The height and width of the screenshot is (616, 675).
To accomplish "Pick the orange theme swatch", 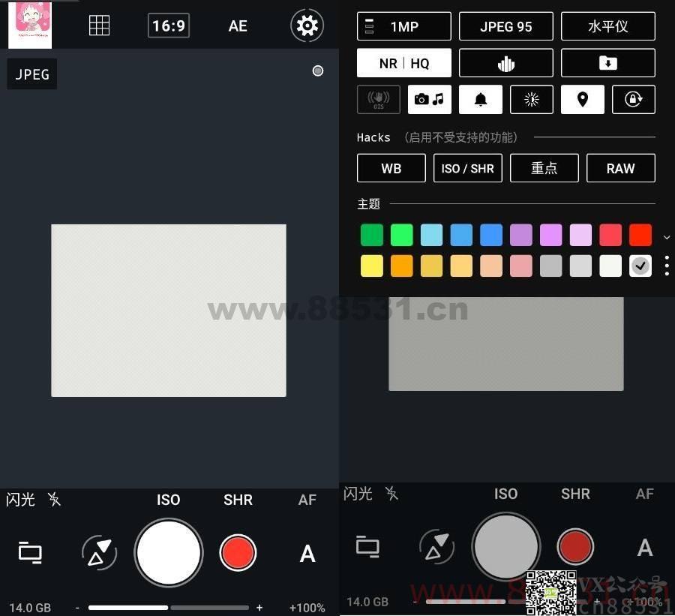I will click(402, 266).
